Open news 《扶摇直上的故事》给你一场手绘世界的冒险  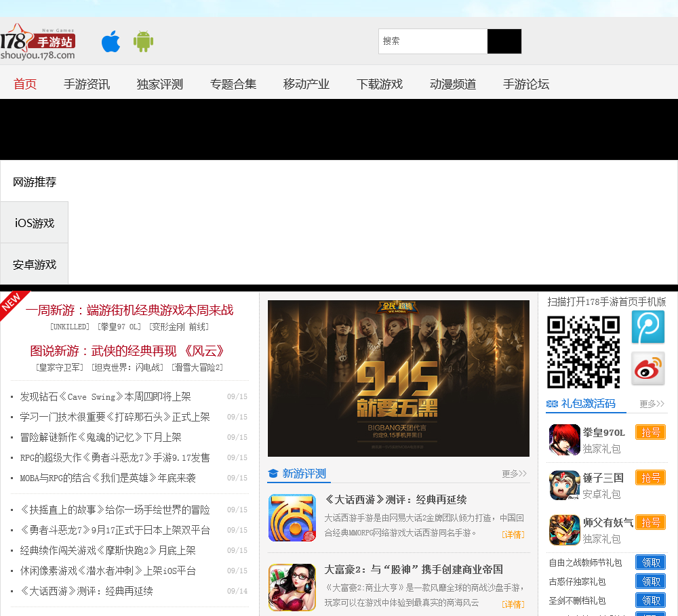[115, 510]
